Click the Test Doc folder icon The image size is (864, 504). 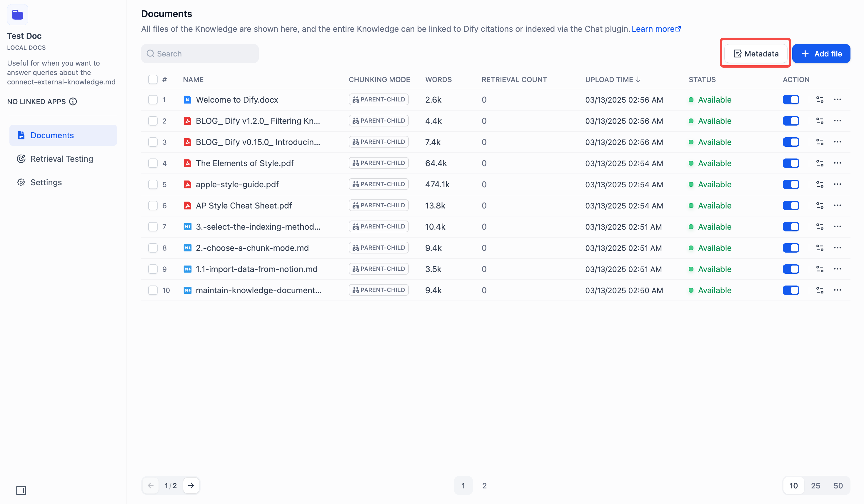click(x=17, y=15)
